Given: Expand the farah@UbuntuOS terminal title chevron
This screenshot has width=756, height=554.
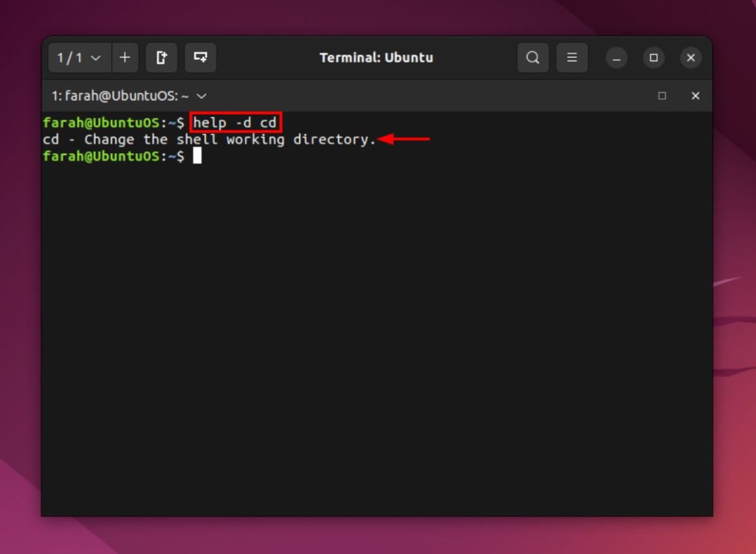Looking at the screenshot, I should 201,96.
